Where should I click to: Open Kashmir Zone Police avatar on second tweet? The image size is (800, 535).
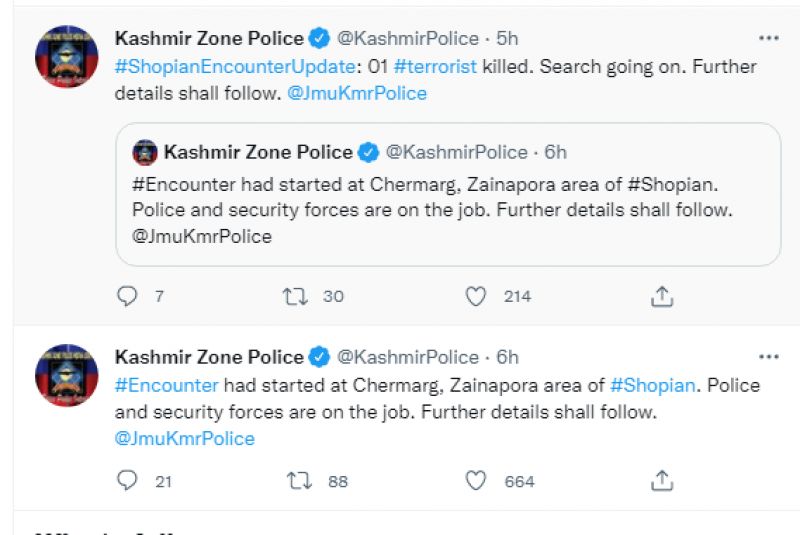pos(66,375)
